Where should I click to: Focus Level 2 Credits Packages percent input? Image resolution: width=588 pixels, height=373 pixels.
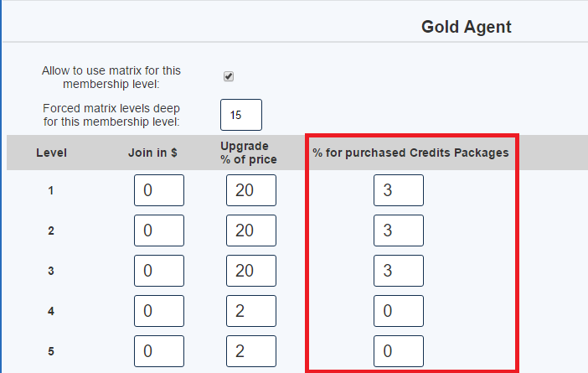coord(399,231)
